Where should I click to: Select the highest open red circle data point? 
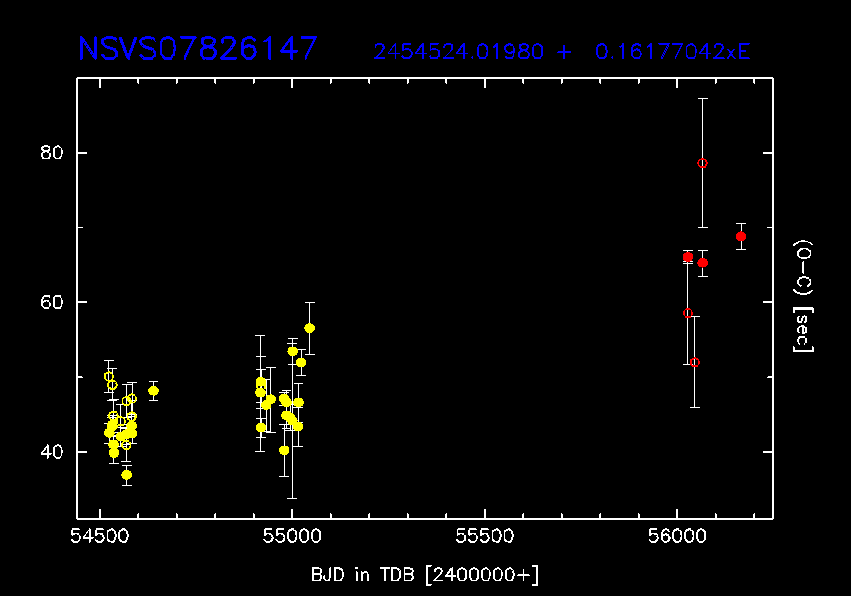click(703, 163)
